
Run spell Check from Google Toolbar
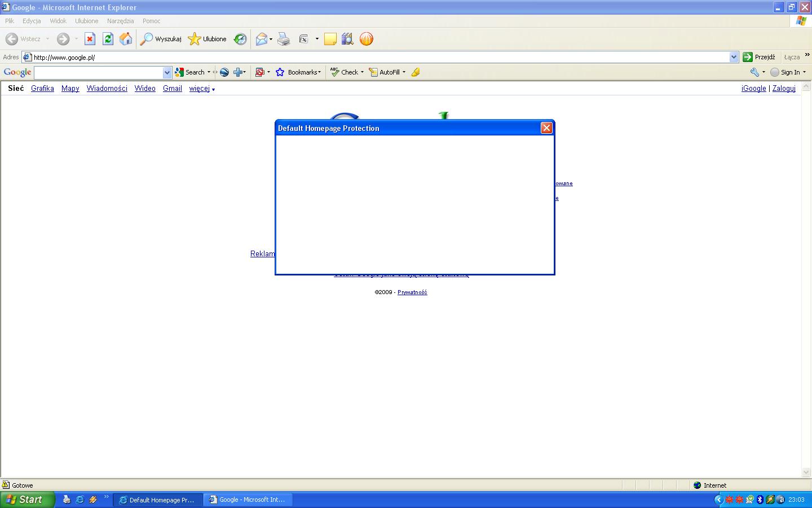tap(345, 72)
